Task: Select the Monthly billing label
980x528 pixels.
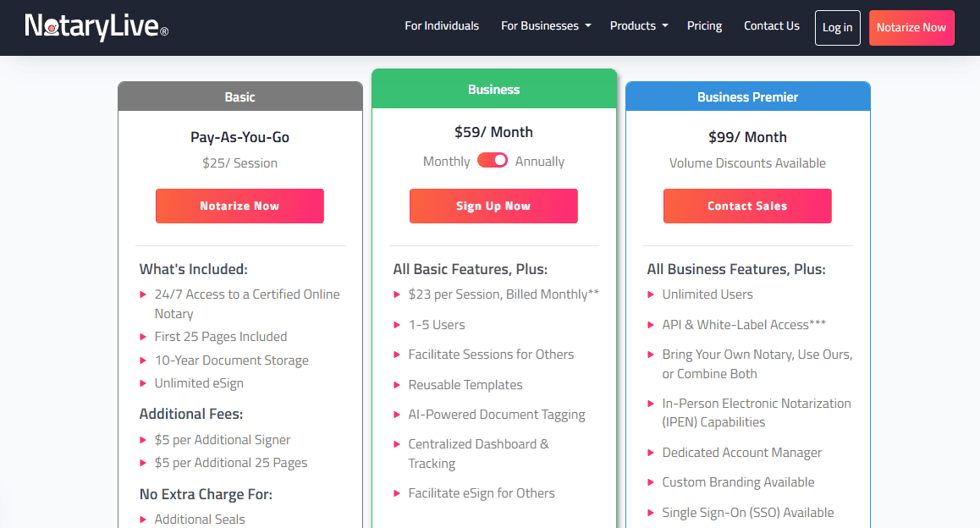Action: 447,162
